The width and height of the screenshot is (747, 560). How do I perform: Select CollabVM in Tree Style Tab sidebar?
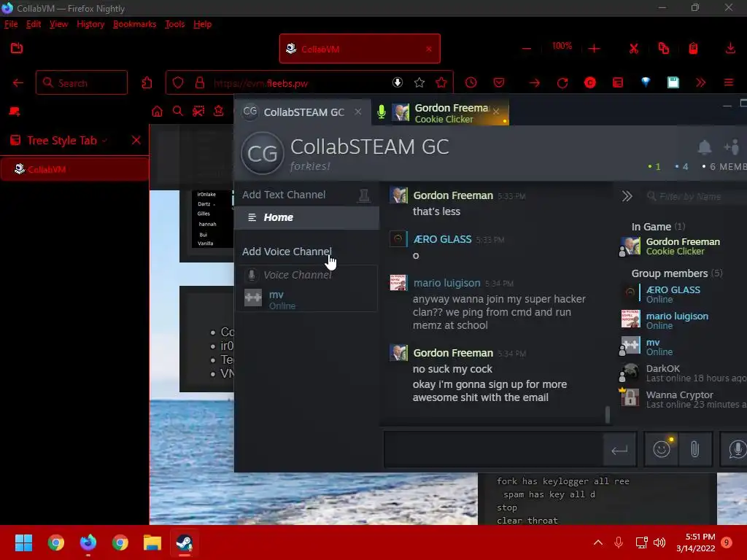click(x=75, y=169)
